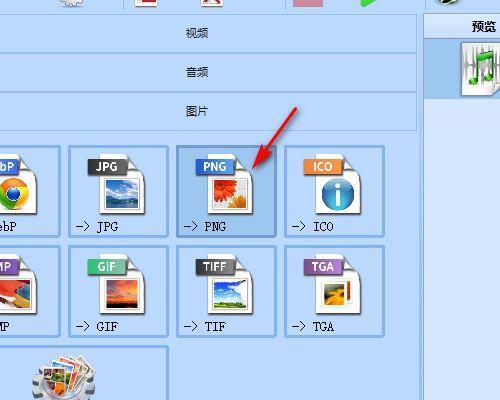Open the -> TGA format icon
500x400 pixels.
334,291
